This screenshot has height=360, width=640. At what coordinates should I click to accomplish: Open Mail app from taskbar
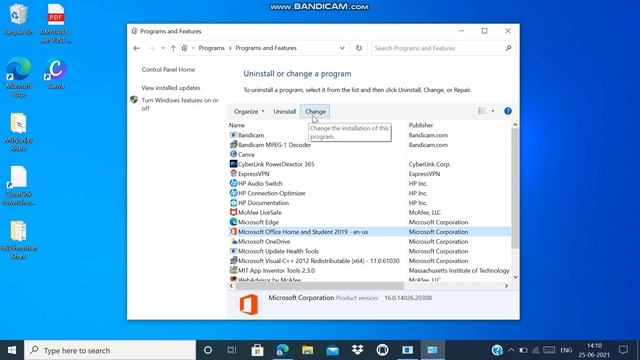[332, 350]
